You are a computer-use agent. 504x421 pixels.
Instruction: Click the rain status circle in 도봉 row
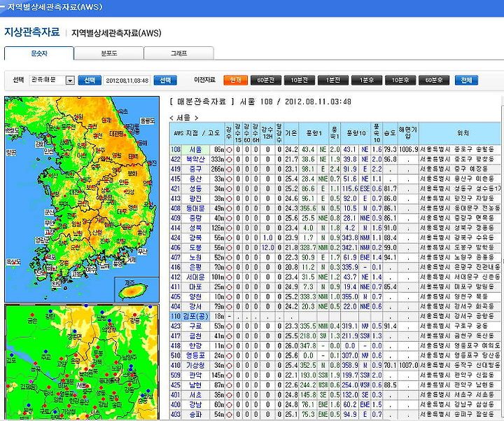tap(229, 248)
